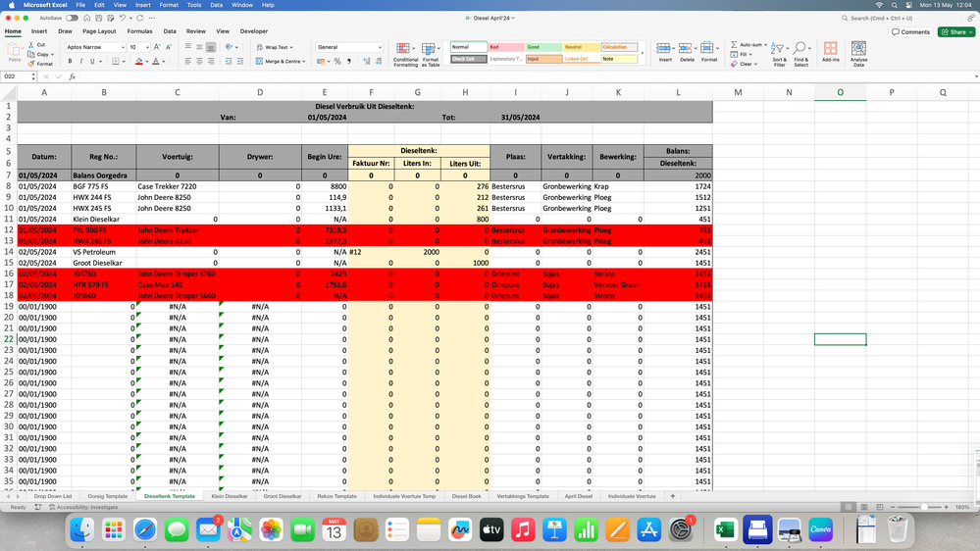Increase the cell indent
The height and width of the screenshot is (551, 980).
click(x=240, y=61)
